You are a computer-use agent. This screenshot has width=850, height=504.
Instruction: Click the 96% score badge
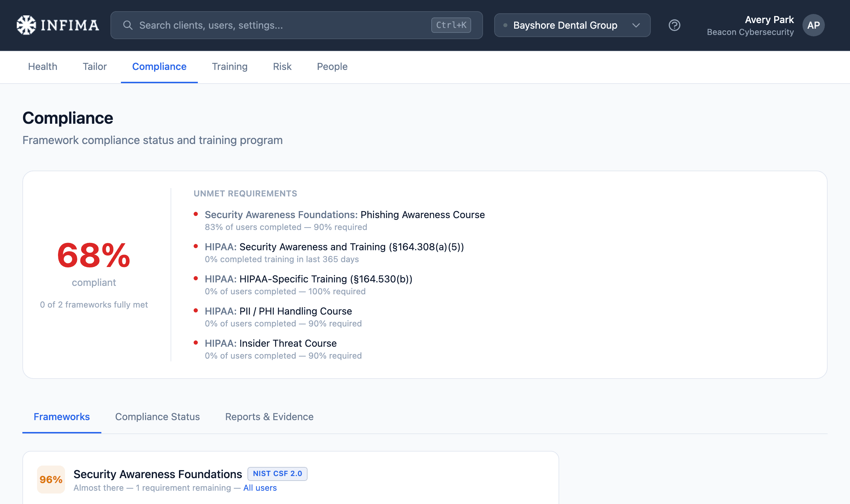click(x=51, y=479)
